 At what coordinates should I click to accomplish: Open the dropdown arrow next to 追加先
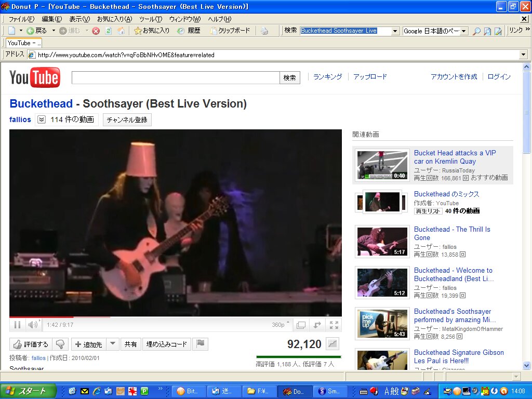point(113,344)
